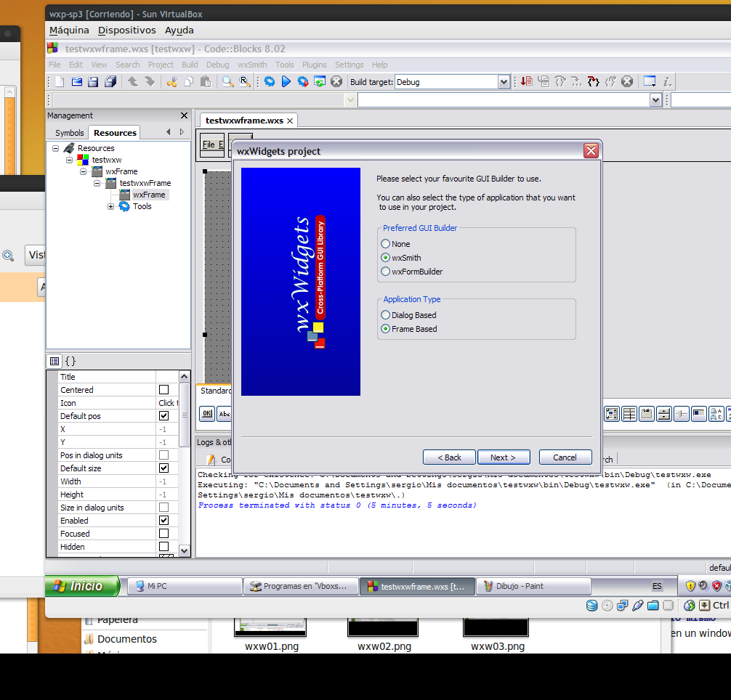Image resolution: width=731 pixels, height=700 pixels.
Task: Collapse the testwxwFrame tree node
Action: pyautogui.click(x=97, y=183)
